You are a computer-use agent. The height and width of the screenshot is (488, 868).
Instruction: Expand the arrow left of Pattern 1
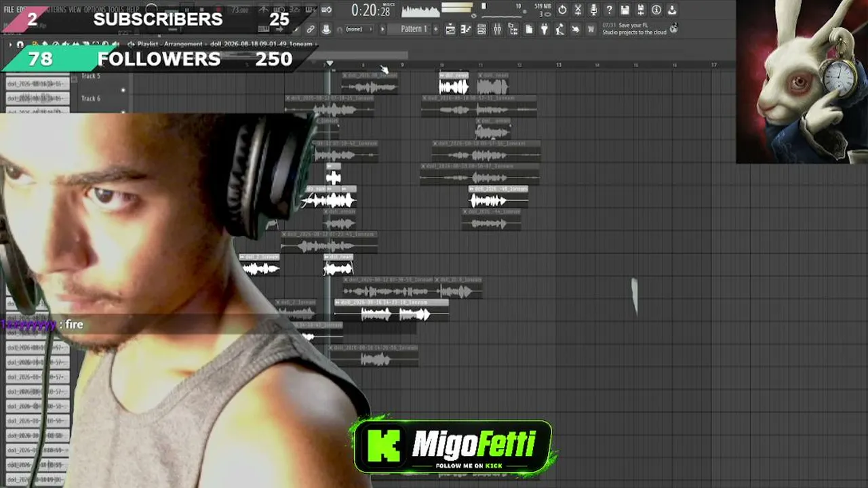coord(382,29)
